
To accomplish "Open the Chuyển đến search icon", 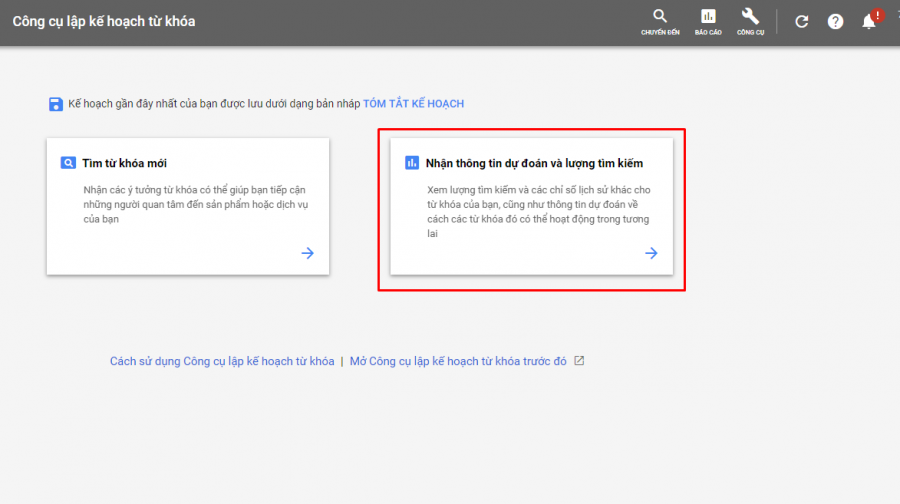I will pyautogui.click(x=659, y=17).
